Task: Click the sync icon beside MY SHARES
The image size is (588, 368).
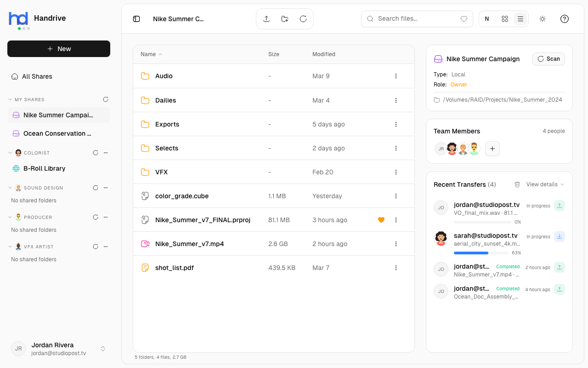Action: point(106,99)
